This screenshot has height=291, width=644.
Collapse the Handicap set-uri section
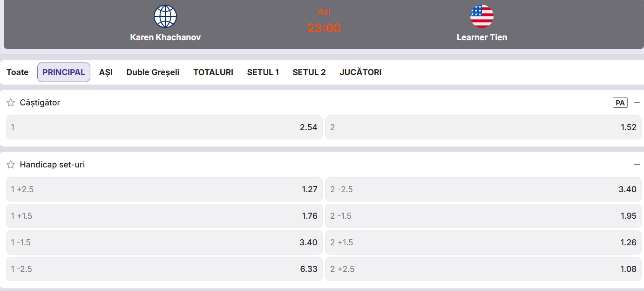(x=637, y=165)
